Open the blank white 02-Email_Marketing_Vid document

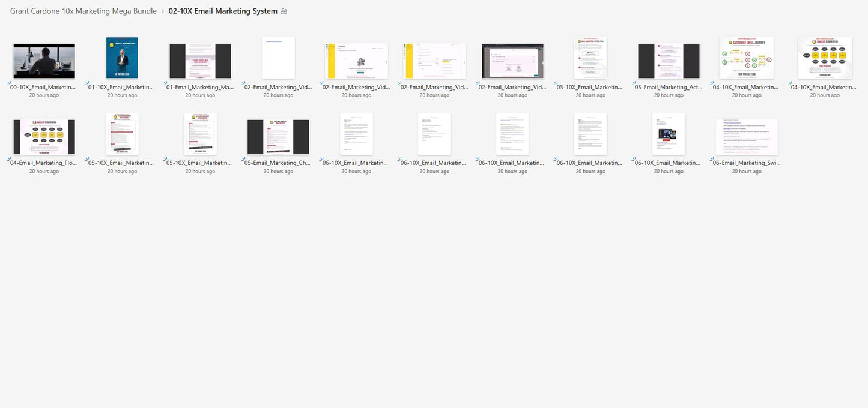[278, 58]
